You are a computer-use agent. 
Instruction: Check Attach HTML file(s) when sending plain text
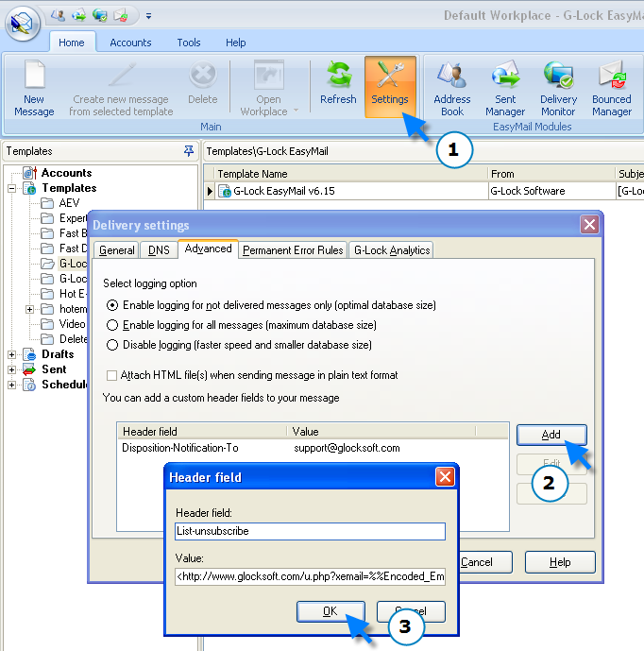click(111, 375)
